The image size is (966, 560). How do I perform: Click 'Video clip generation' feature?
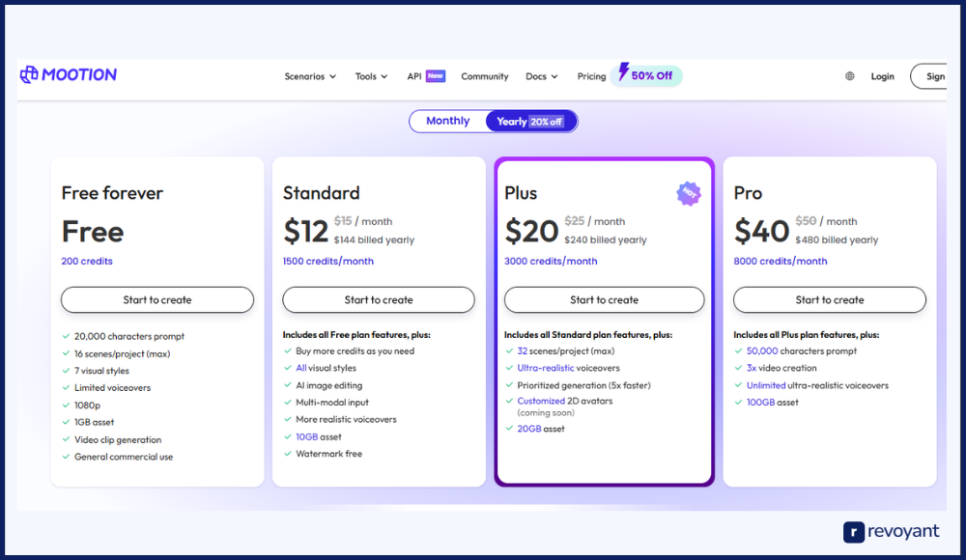(x=118, y=439)
